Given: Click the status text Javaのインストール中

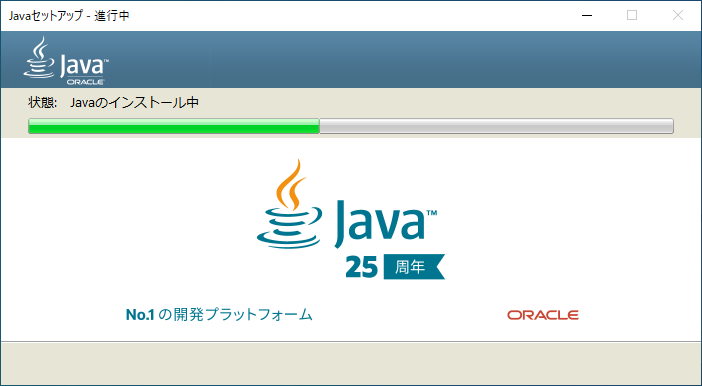Looking at the screenshot, I should (x=134, y=103).
